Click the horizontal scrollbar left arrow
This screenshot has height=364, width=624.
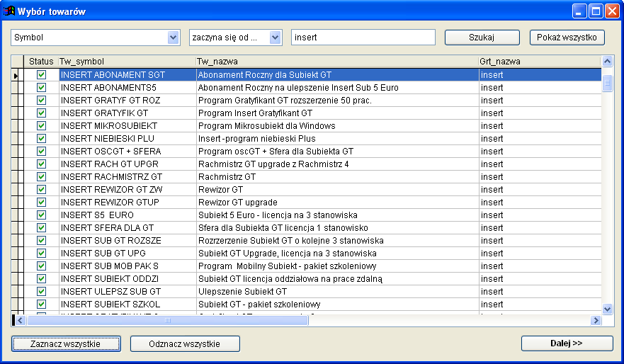coord(21,320)
